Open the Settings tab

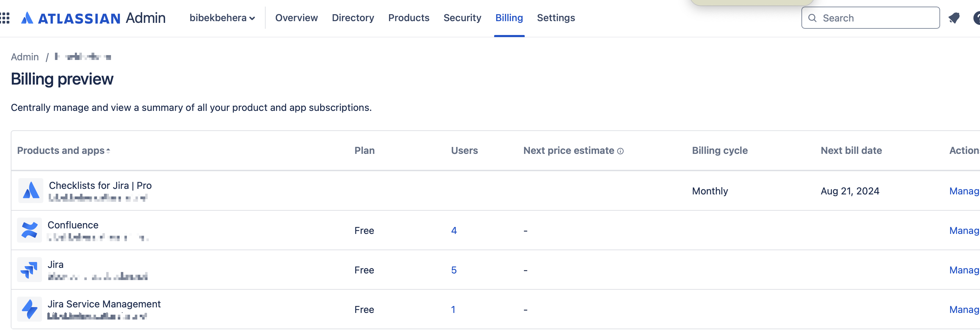[x=556, y=18]
